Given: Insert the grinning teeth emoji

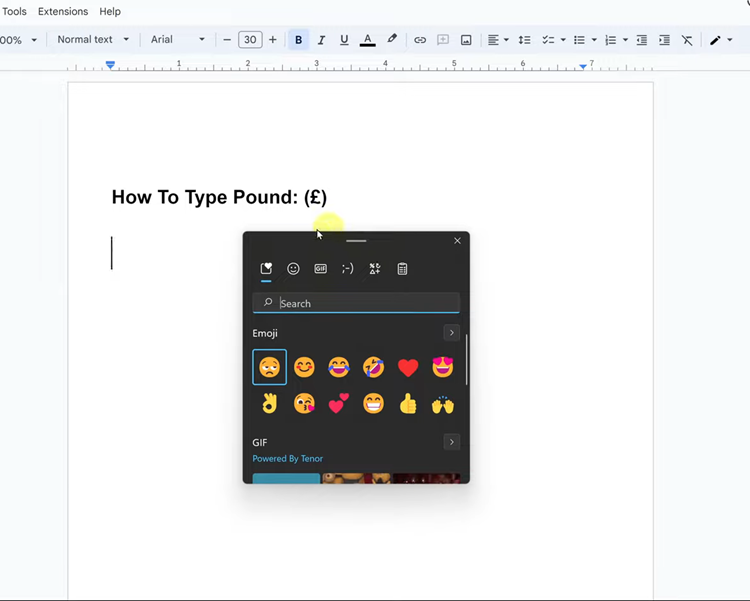Looking at the screenshot, I should 374,404.
